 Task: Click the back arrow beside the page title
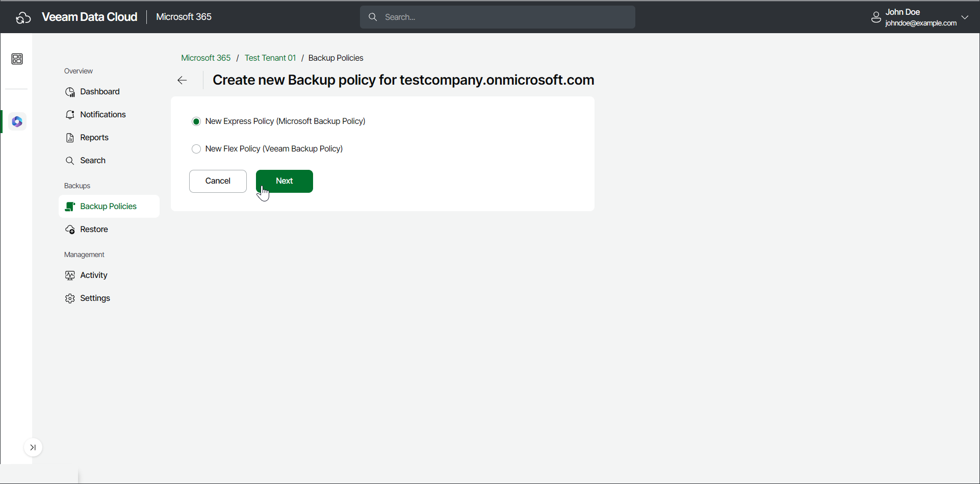182,81
